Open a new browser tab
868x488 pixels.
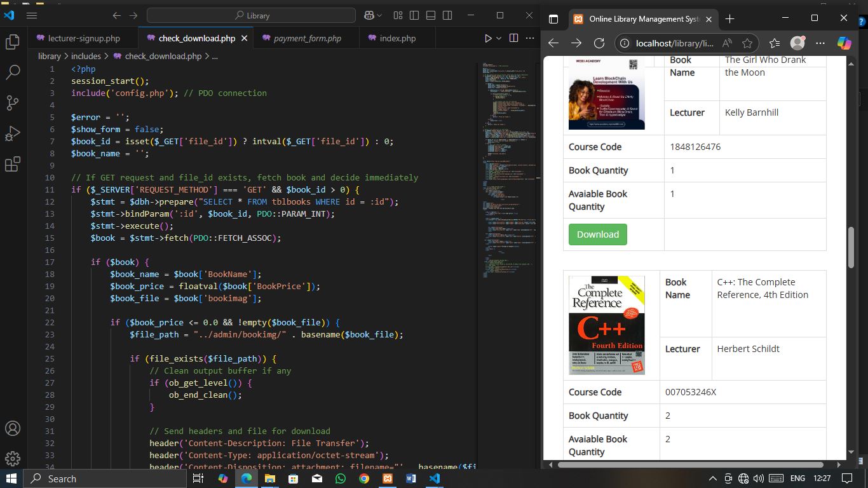(x=730, y=19)
